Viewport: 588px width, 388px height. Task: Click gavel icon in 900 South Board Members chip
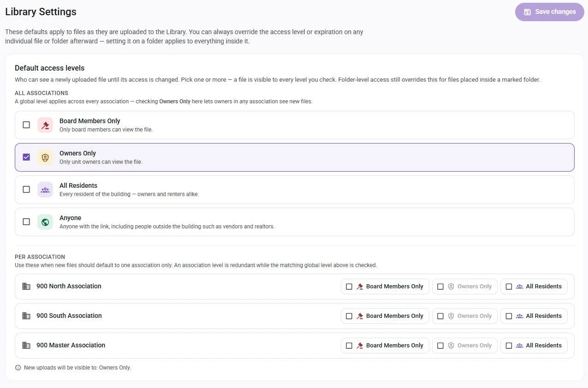point(360,316)
